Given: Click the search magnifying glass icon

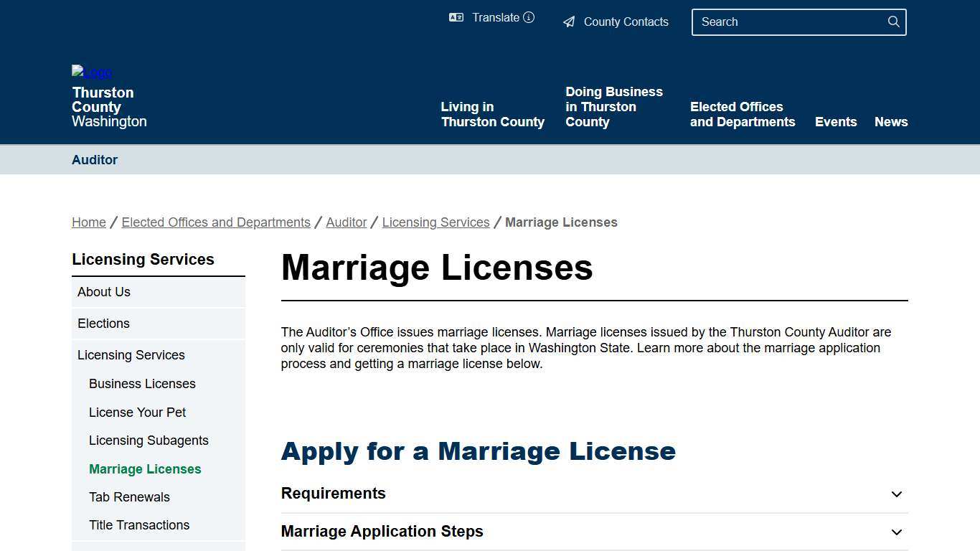Looking at the screenshot, I should coord(893,22).
